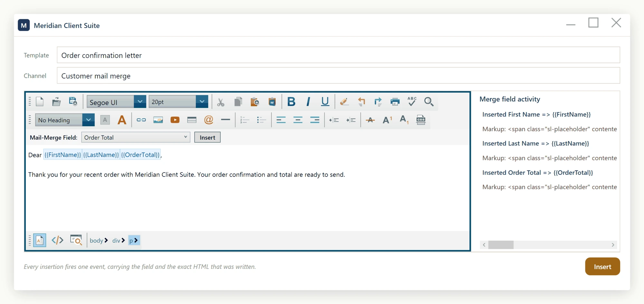644x304 pixels.
Task: Insert a video icon
Action: coord(175,120)
